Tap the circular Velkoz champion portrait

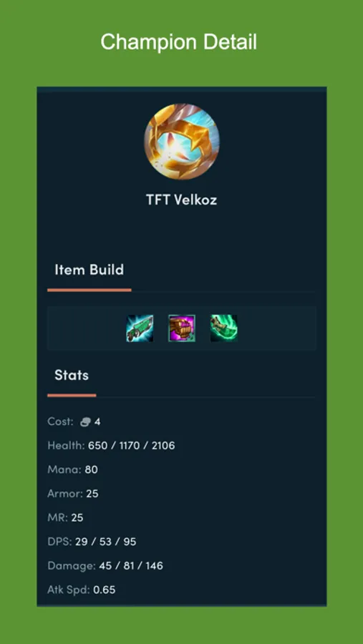tap(182, 142)
